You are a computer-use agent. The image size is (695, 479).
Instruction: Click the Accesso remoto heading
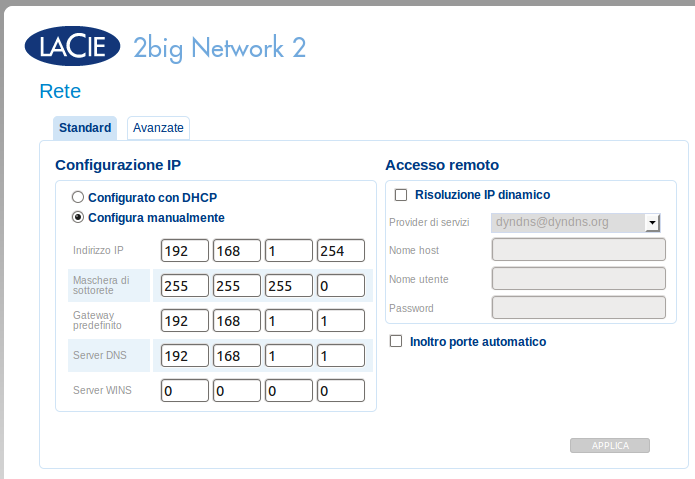442,165
